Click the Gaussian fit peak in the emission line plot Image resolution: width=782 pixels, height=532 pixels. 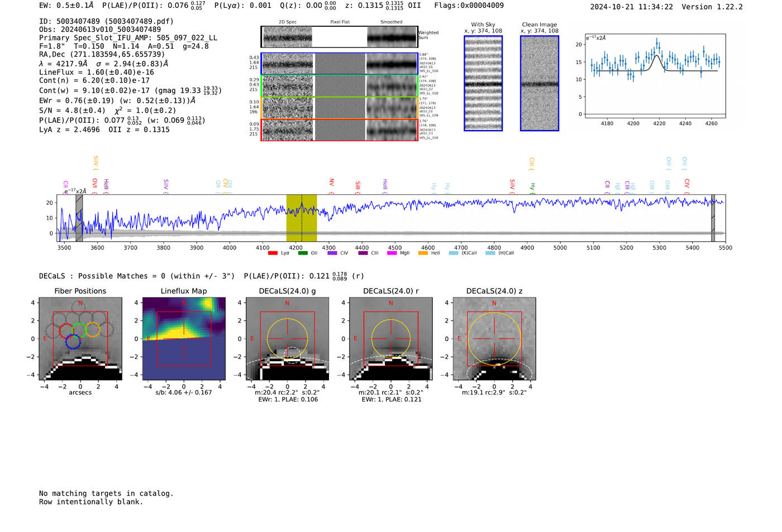657,55
